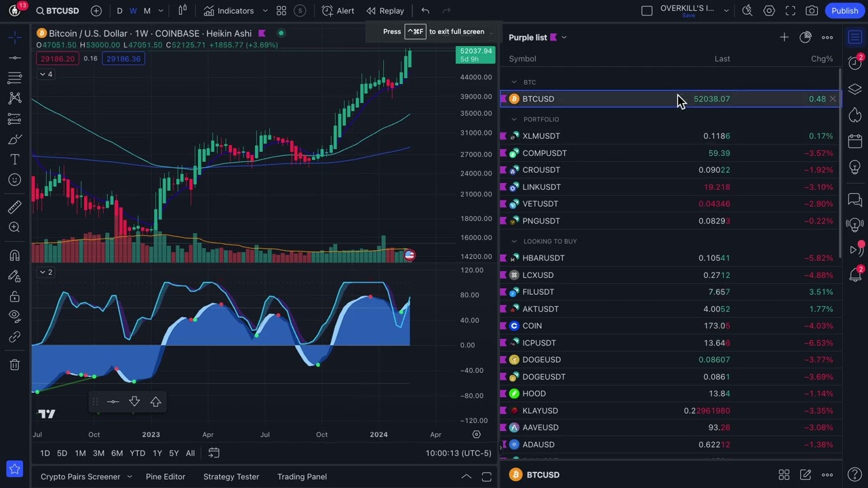
Task: Set the chart range to YTD
Action: point(138,453)
